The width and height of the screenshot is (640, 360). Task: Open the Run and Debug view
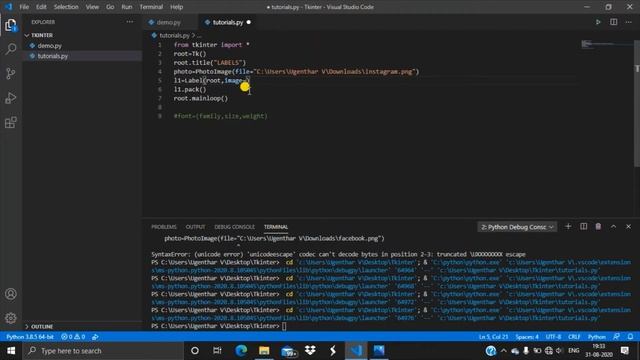(x=11, y=98)
